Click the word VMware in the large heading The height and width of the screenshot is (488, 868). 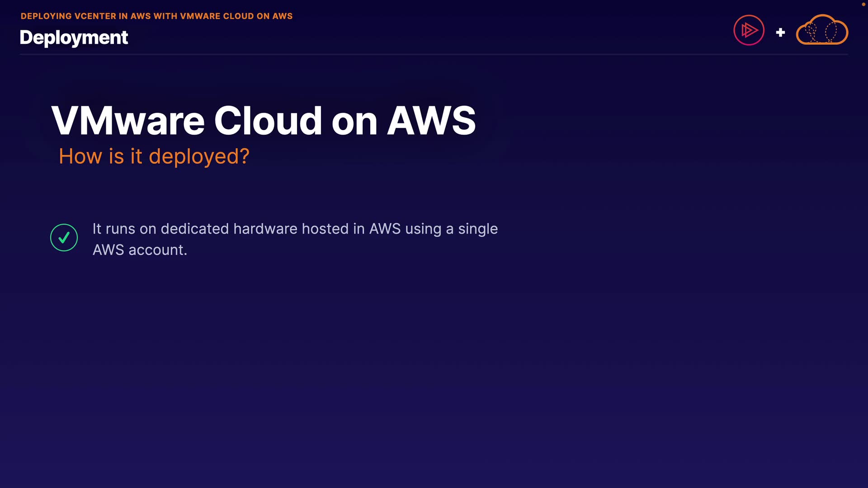coord(128,121)
